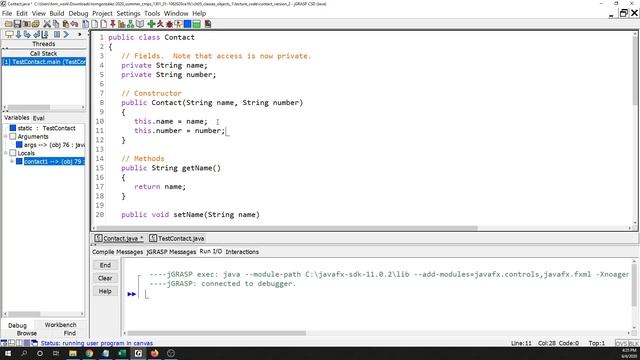Viewport: 640px width, 360px height.
Task: Click the editor vertical scrollbar
Action: (635, 71)
